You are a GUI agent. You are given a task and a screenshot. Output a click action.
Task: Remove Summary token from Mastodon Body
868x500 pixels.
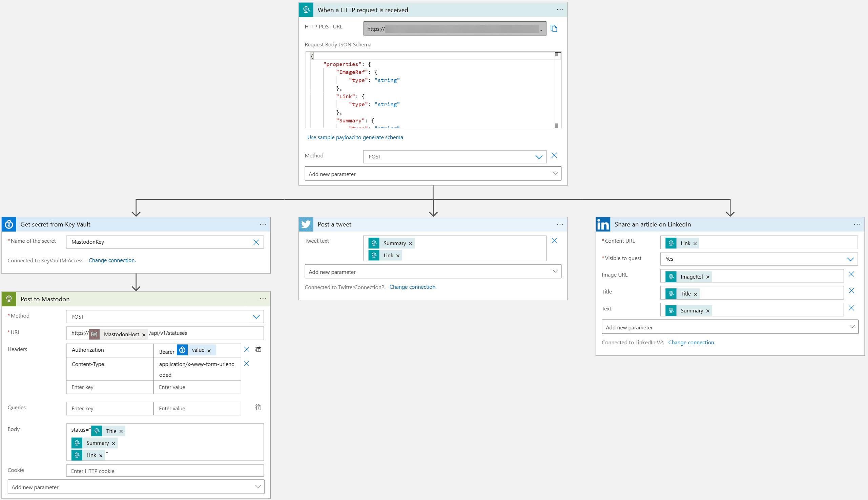click(x=113, y=444)
